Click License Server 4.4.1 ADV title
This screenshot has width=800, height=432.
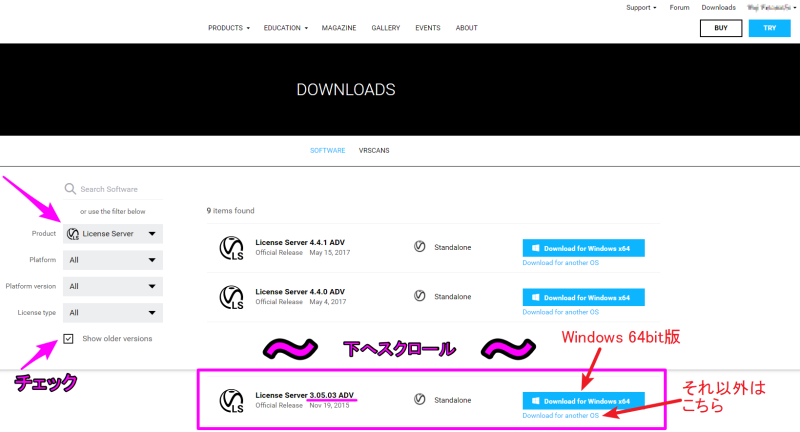click(x=300, y=242)
